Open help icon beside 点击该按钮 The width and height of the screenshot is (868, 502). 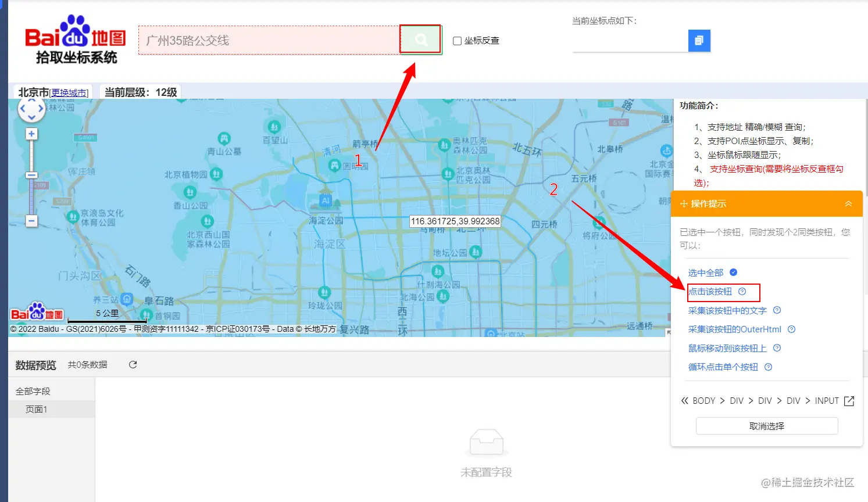[742, 292]
